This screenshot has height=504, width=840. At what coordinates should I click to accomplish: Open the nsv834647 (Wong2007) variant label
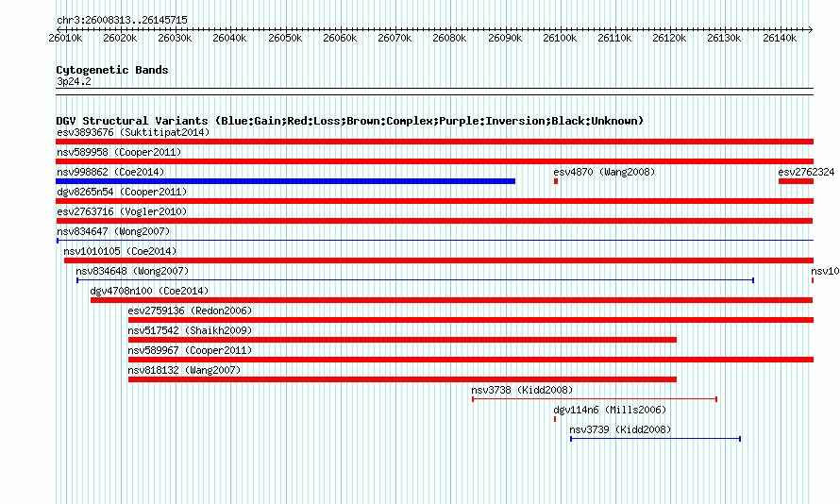113,231
